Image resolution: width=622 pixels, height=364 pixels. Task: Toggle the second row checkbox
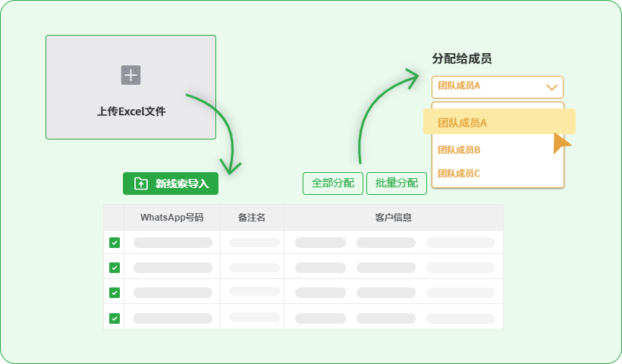click(115, 268)
